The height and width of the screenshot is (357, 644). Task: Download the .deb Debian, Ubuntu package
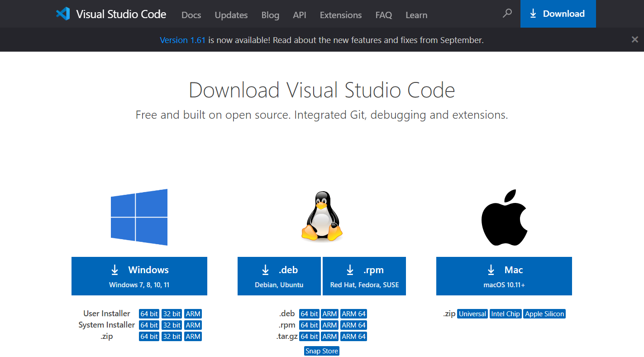279,276
